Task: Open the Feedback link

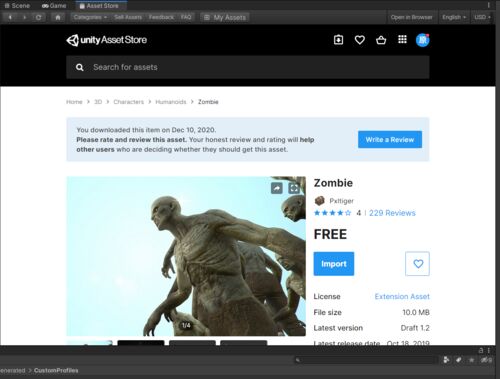Action: tap(161, 17)
